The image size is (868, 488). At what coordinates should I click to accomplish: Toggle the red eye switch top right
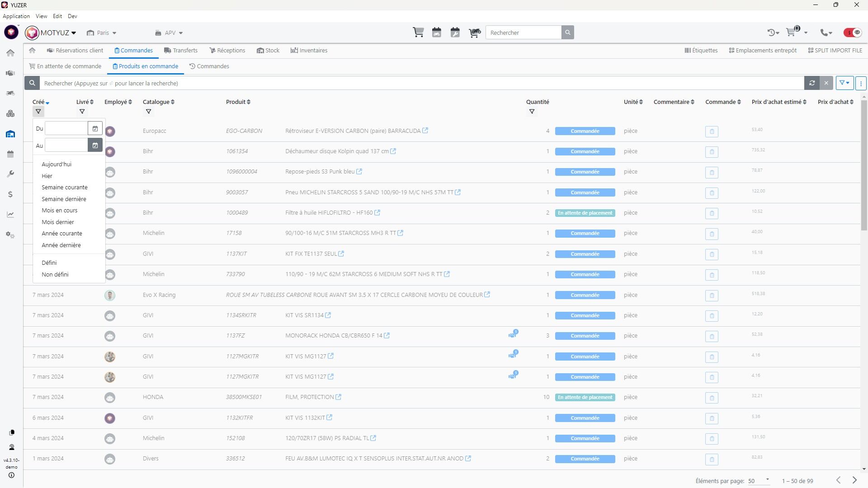click(853, 33)
